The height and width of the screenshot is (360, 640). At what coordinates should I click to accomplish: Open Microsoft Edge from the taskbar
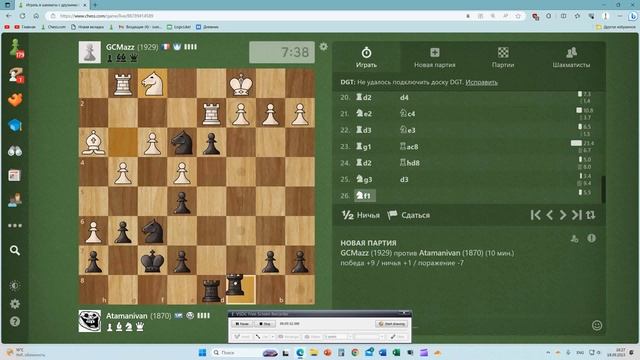click(300, 352)
